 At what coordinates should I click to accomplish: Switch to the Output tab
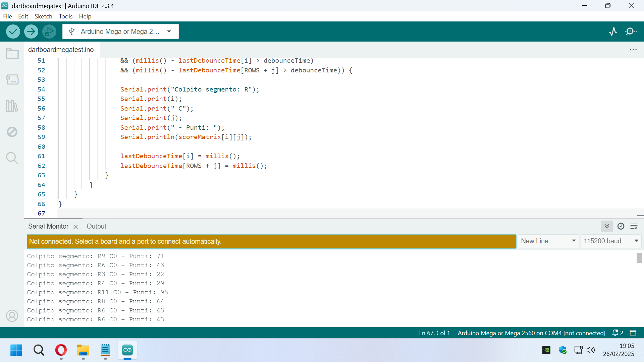coord(96,226)
